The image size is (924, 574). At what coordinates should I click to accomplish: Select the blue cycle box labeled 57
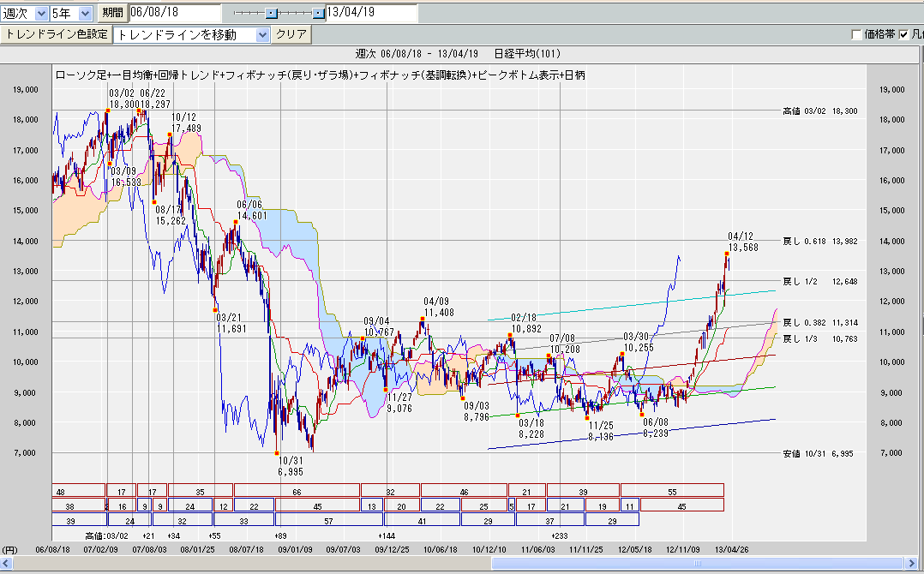pos(329,520)
